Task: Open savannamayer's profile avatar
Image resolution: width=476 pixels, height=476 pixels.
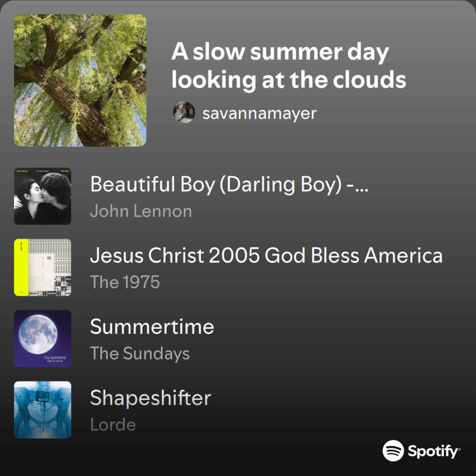Action: [x=184, y=112]
